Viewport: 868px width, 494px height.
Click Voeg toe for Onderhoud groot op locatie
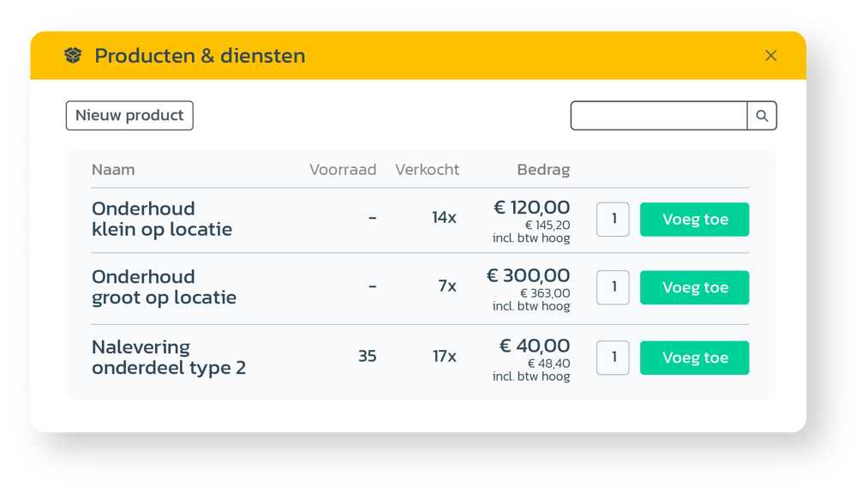694,287
